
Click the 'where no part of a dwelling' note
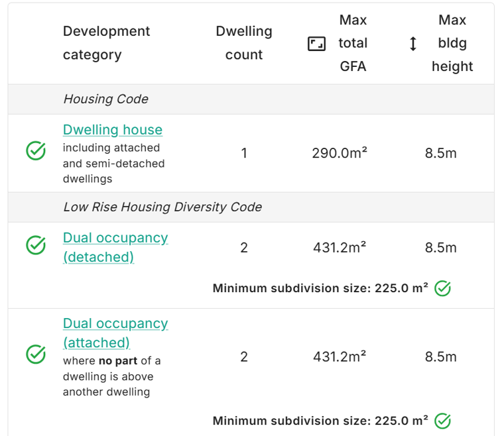click(111, 376)
